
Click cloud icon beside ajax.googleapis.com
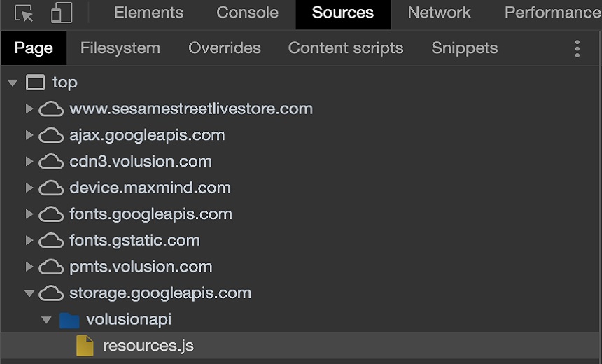click(51, 136)
